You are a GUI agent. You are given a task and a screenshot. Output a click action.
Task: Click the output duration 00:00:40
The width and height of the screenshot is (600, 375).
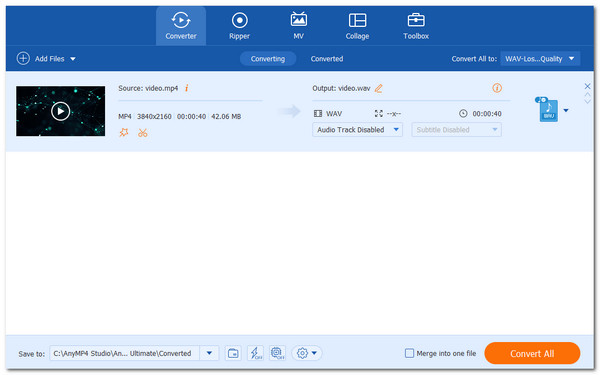pos(487,114)
